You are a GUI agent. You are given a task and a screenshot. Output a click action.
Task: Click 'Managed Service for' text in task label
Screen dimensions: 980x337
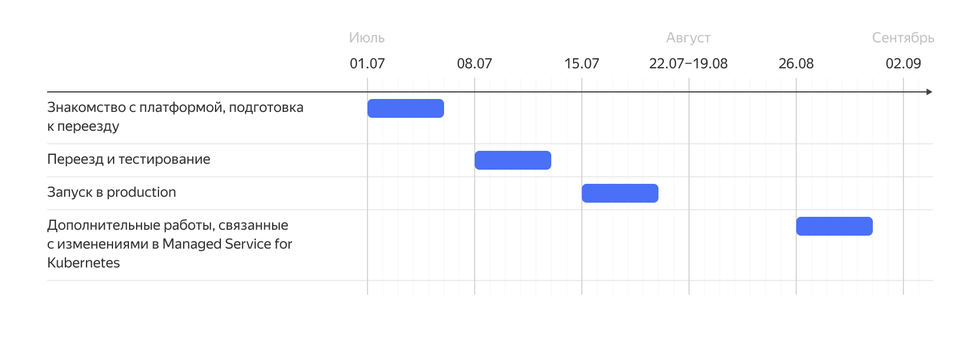tap(227, 244)
